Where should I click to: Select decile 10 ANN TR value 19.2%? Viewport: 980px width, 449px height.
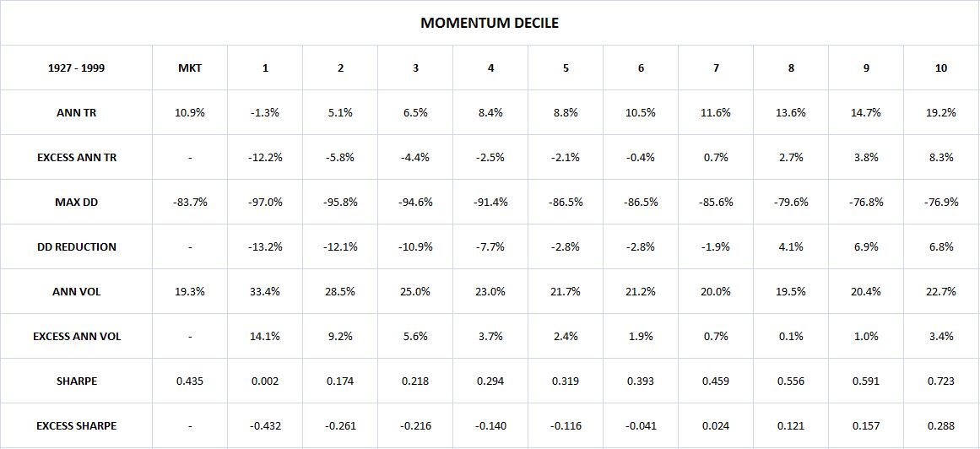tap(940, 113)
